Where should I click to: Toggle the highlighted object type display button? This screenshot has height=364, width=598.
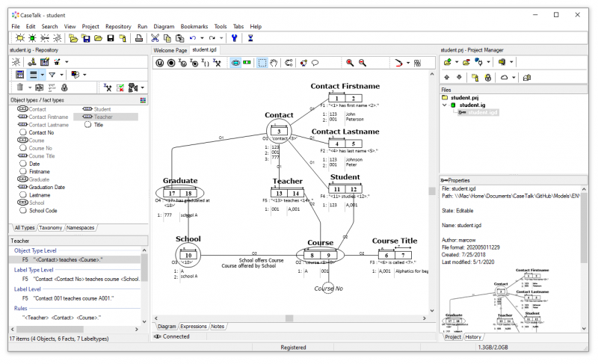pos(235,63)
